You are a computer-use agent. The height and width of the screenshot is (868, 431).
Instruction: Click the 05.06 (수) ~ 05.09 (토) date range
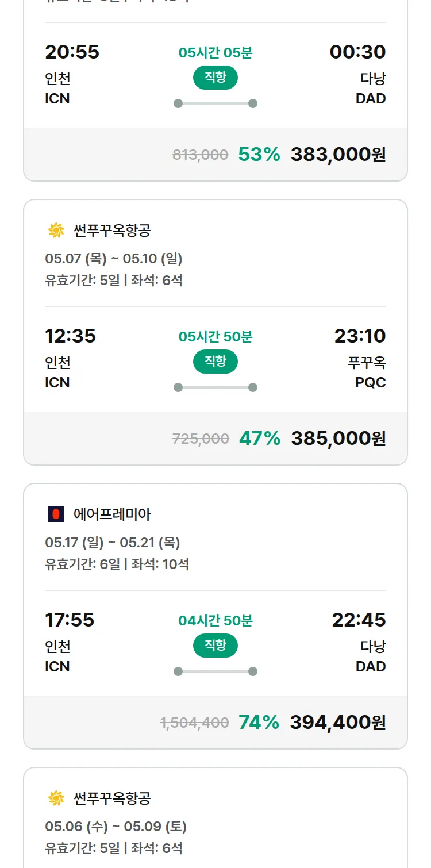[116, 827]
